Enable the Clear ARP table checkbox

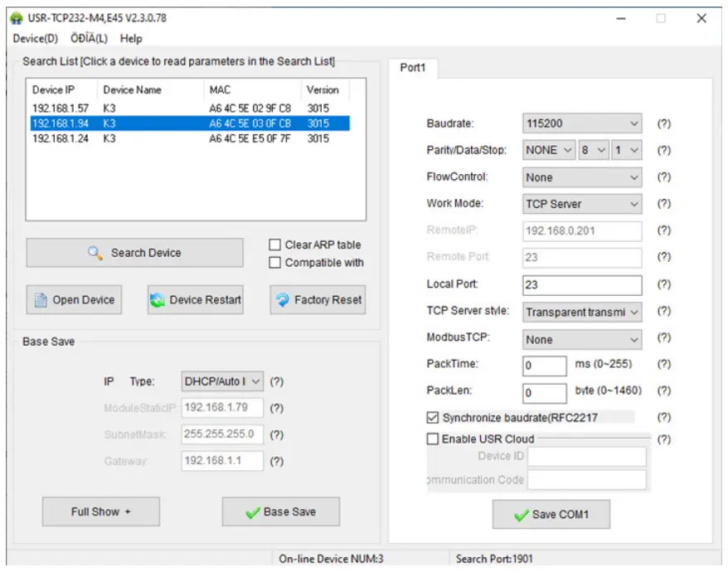[275, 245]
